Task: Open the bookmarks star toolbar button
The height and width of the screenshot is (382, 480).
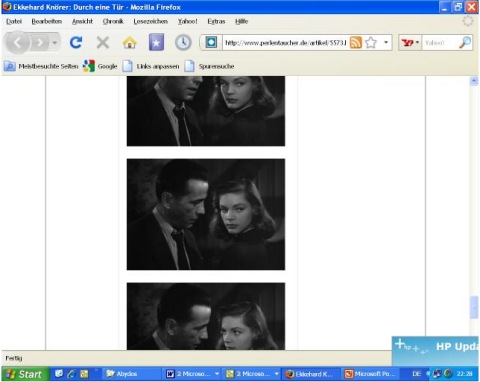Action: click(x=156, y=42)
